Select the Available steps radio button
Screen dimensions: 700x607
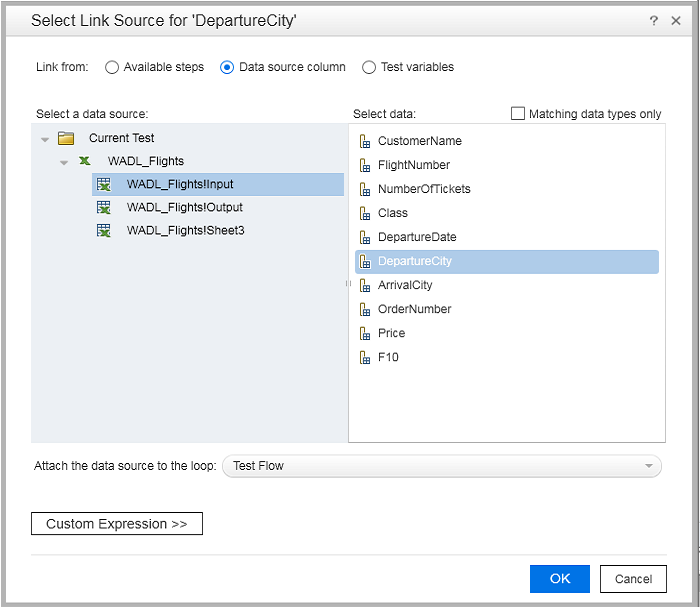coord(112,67)
